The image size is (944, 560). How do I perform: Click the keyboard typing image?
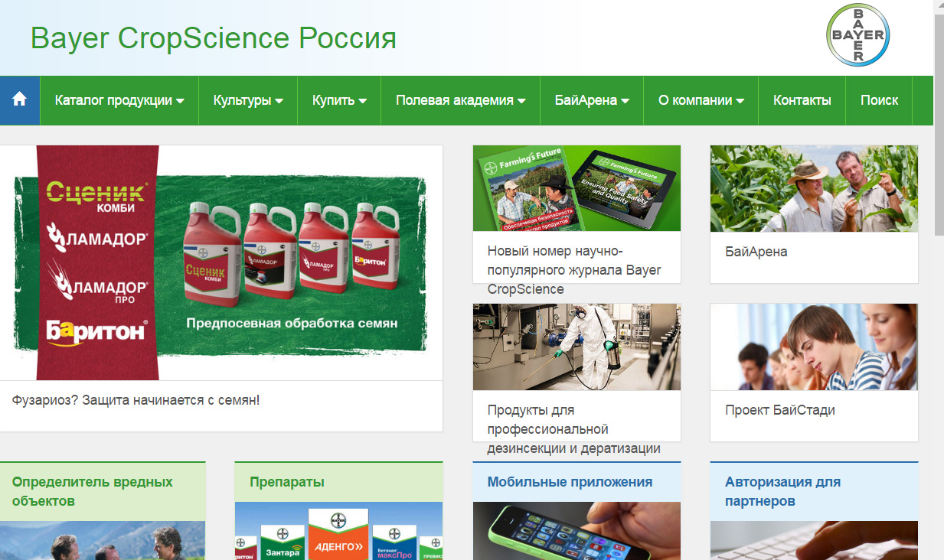[814, 541]
